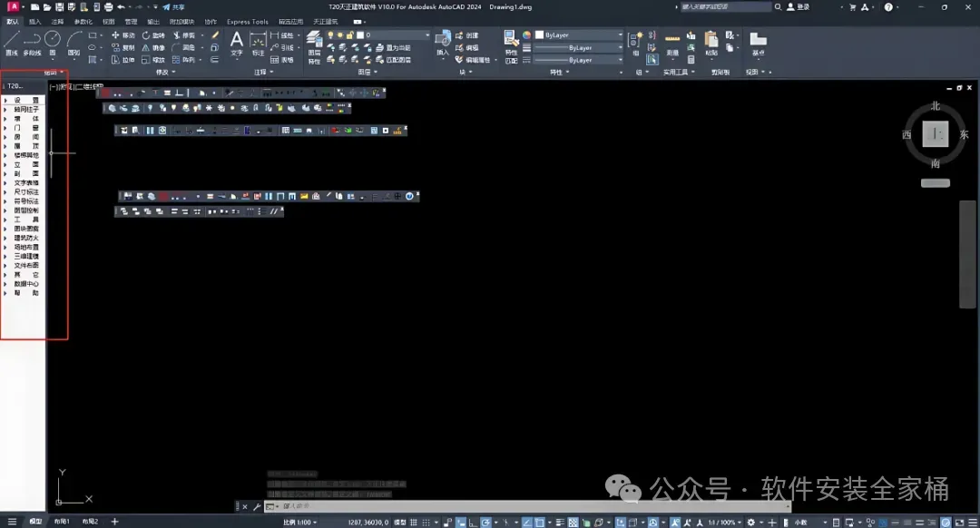Click the Print/Plot icon in quick access toolbar

click(109, 7)
